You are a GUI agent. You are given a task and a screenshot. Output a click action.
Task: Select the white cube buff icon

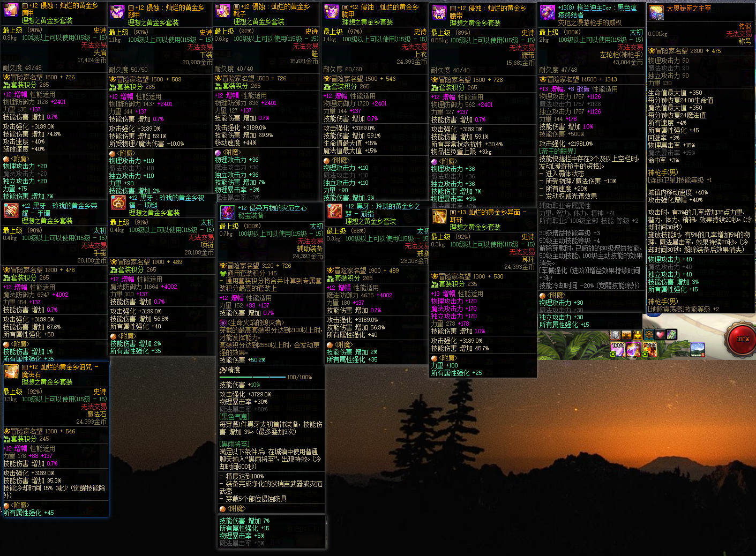[x=615, y=335]
